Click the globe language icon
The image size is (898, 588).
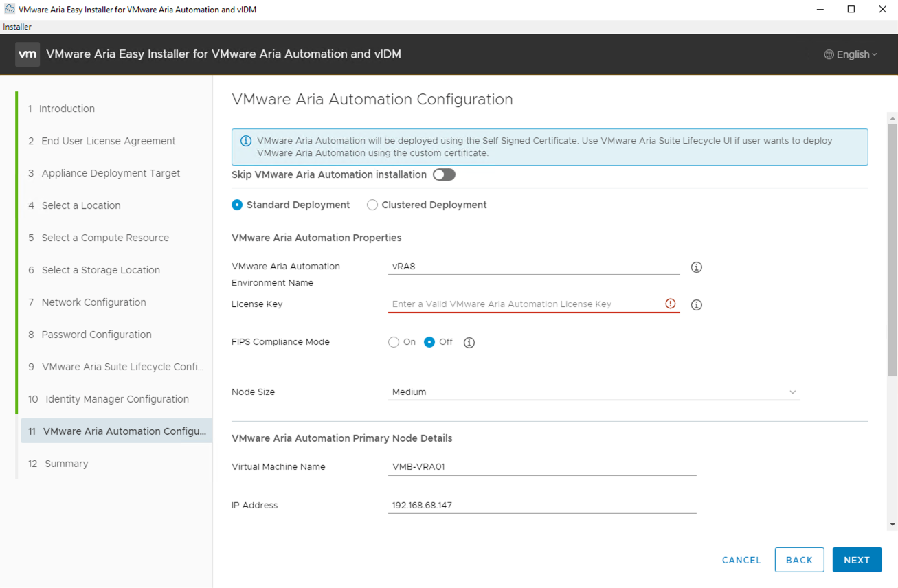click(x=829, y=54)
